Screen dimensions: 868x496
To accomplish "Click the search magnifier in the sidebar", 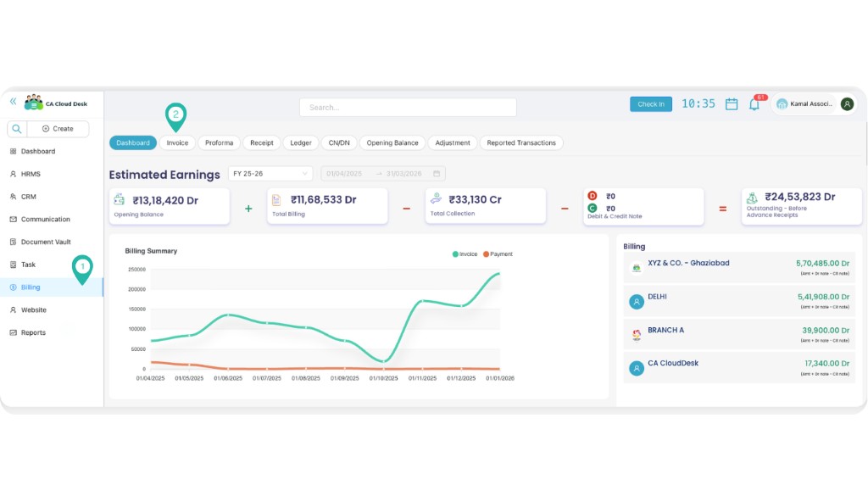I will tap(16, 128).
